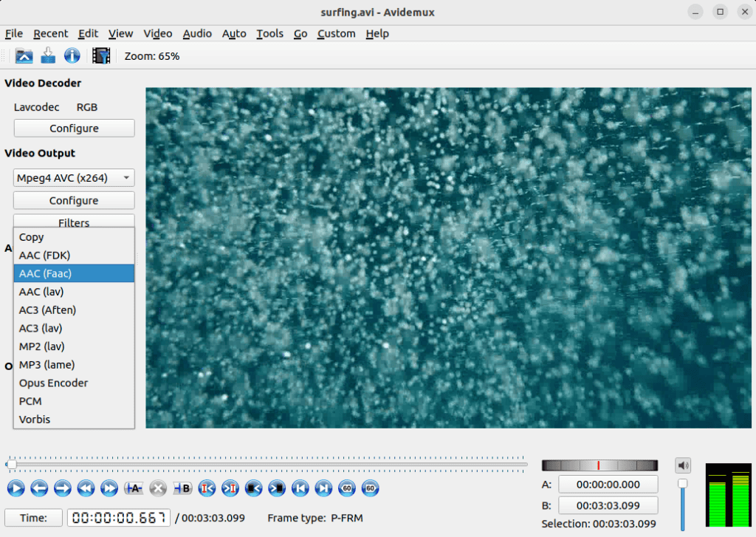Open the video output codec dropdown
The height and width of the screenshot is (537, 756).
click(73, 177)
